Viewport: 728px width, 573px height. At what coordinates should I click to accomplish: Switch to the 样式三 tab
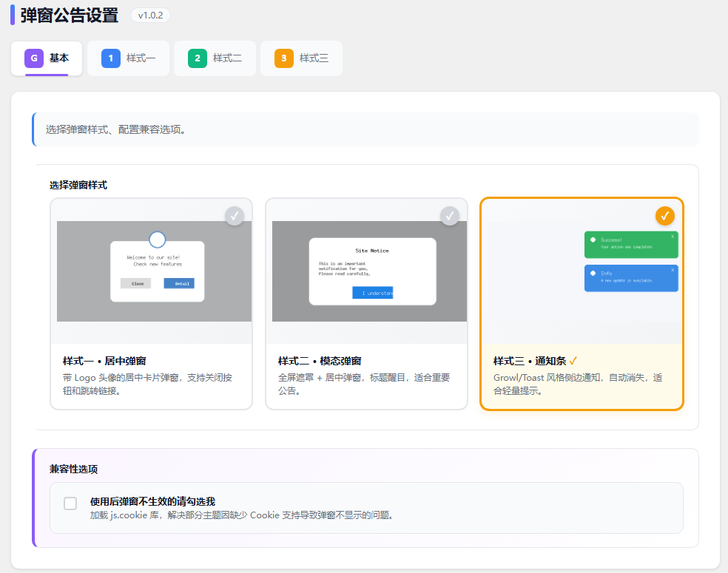pos(301,58)
